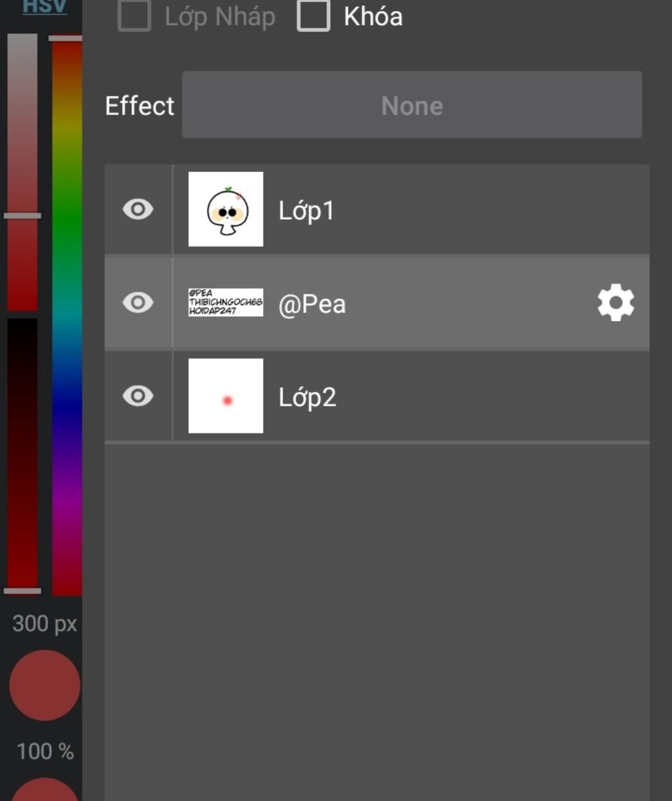
Task: Click the Lớp1 mushroom thumbnail
Action: click(x=226, y=209)
